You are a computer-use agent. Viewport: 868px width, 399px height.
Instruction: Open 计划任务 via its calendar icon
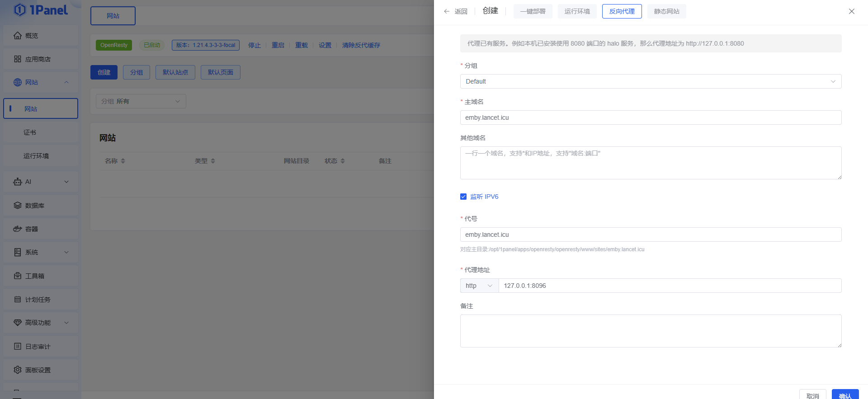(18, 300)
